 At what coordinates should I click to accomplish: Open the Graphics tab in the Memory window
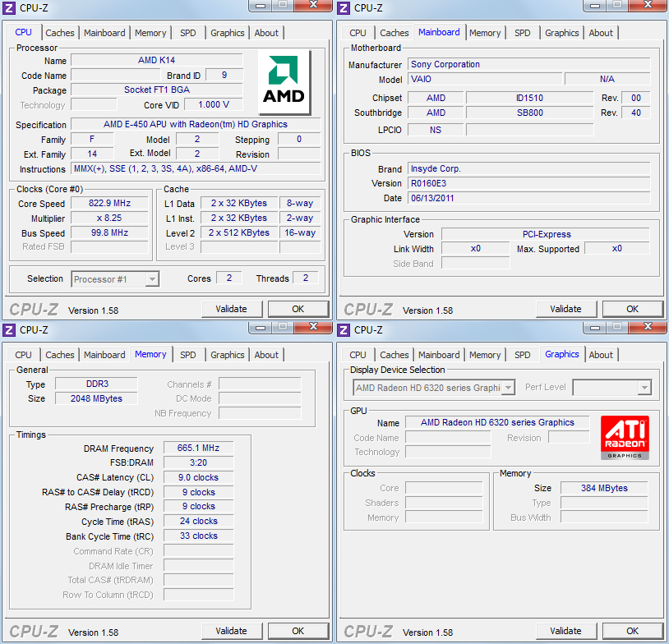pos(228,355)
